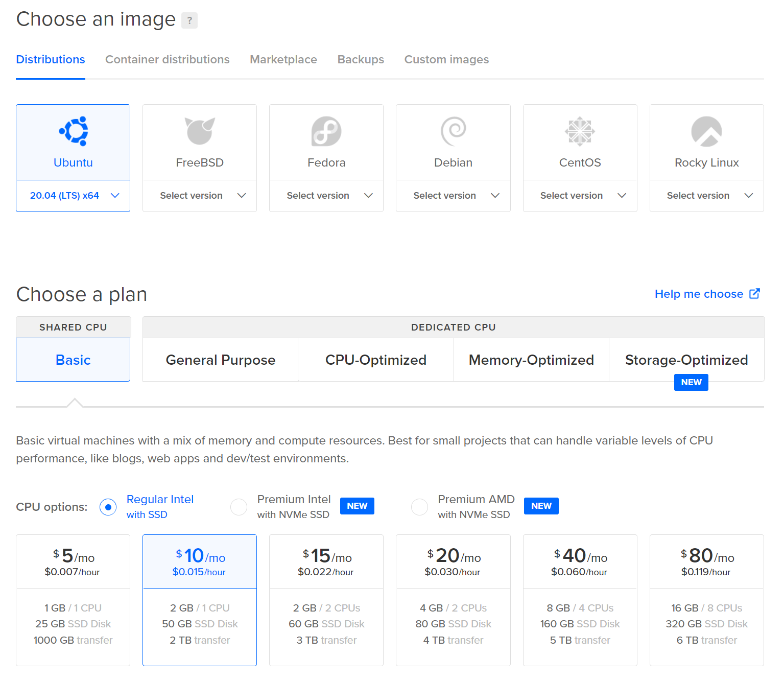Screen dimensions: 784x681
Task: Click the SHARED CPU header
Action: 73,327
